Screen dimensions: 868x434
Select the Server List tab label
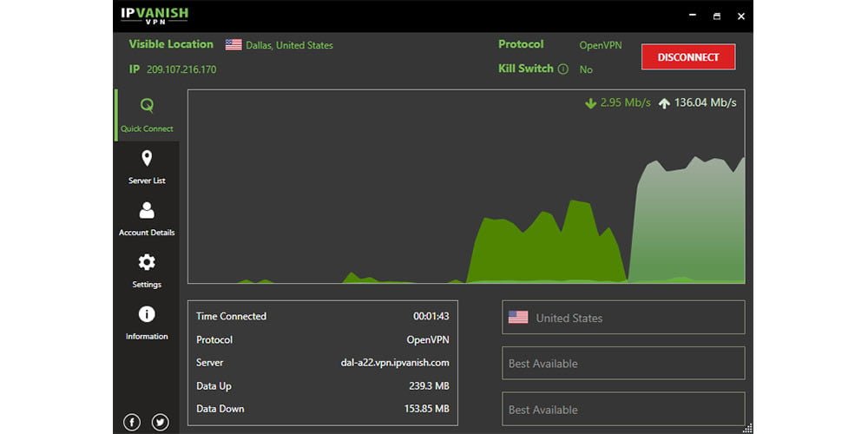pyautogui.click(x=147, y=181)
